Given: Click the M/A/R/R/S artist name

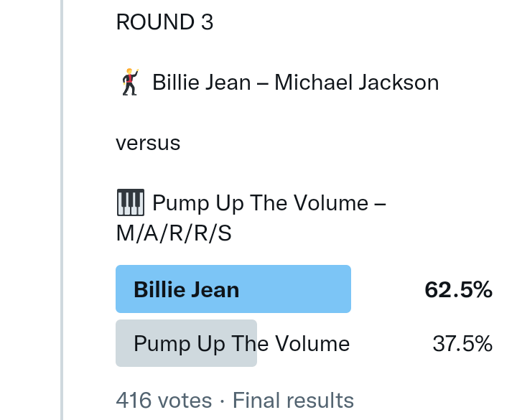Looking at the screenshot, I should (174, 234).
